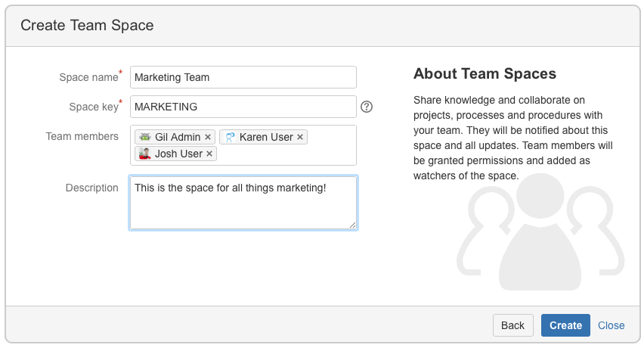Go back with the Back button
This screenshot has width=644, height=348.
512,325
